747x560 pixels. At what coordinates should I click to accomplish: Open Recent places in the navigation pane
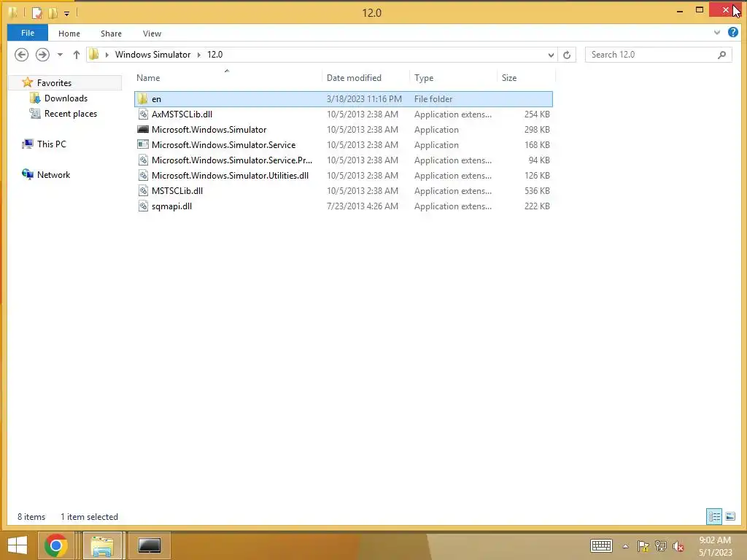(x=71, y=113)
